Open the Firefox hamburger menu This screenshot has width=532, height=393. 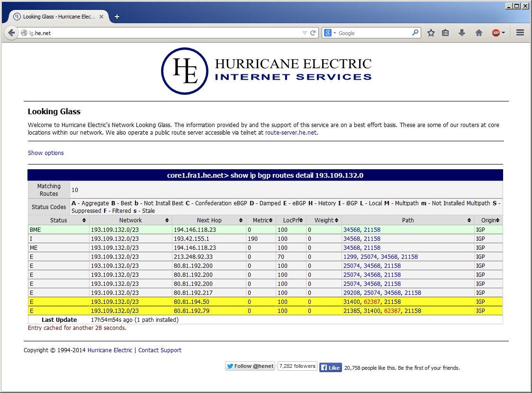[520, 33]
